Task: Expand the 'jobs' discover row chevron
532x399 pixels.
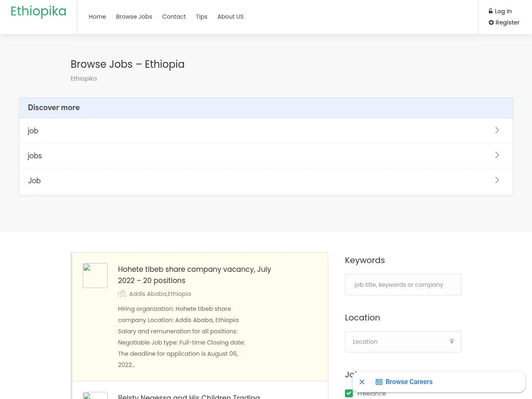Action: coord(497,155)
